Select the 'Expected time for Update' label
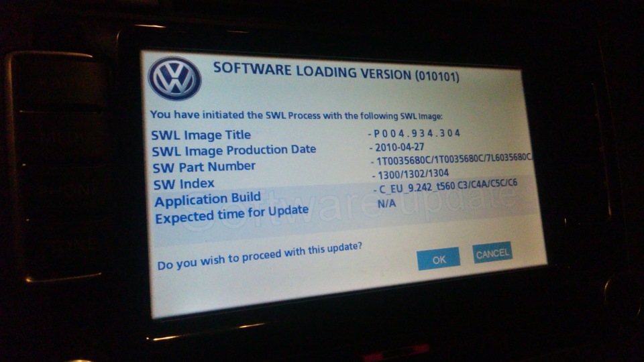The width and height of the screenshot is (644, 362). click(231, 215)
